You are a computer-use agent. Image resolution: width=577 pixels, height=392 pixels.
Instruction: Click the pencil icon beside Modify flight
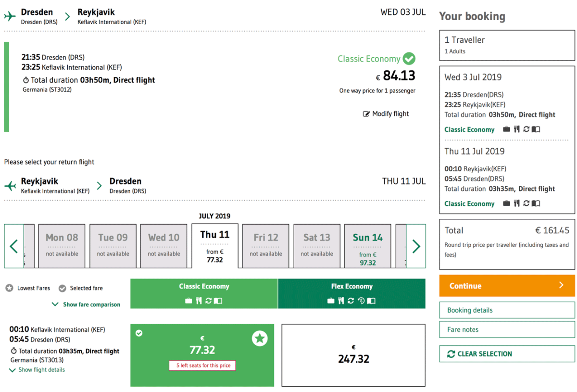tap(366, 114)
